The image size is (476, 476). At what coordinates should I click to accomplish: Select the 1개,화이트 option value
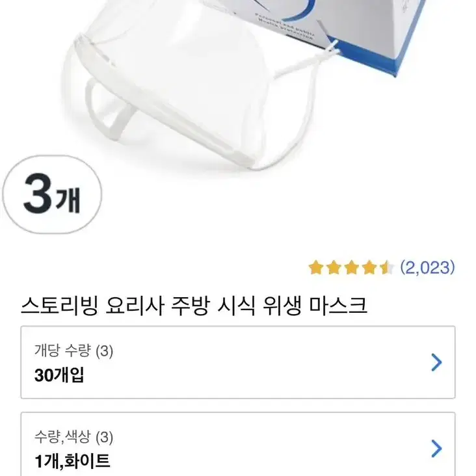[x=72, y=461]
